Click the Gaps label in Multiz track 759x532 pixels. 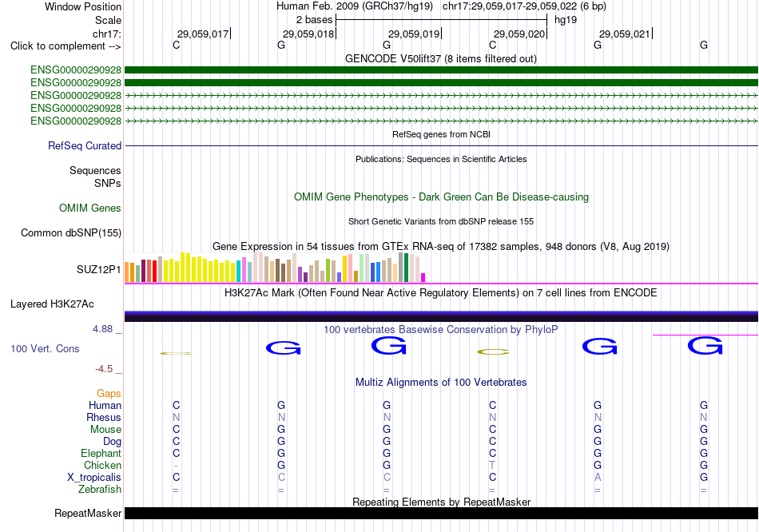coord(109,394)
